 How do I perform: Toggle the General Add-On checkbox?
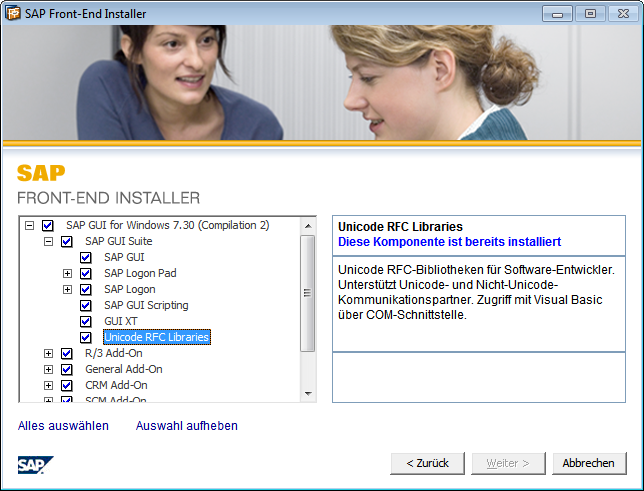[67, 370]
